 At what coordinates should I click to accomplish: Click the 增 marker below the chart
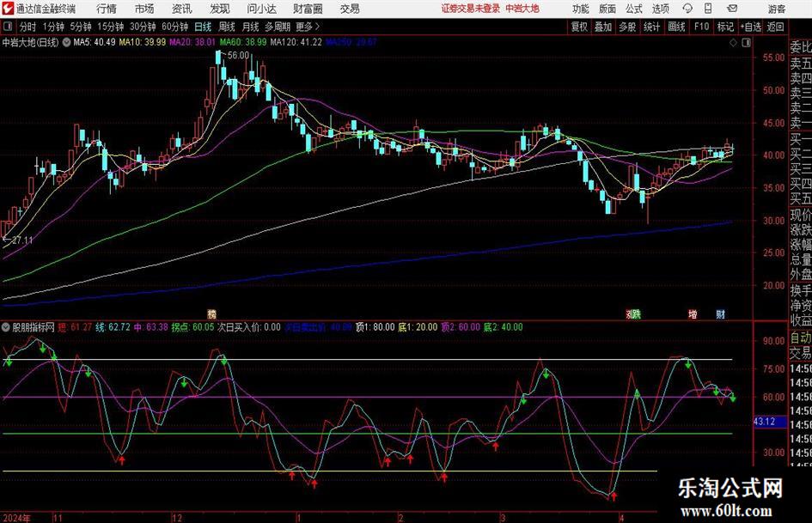693,313
